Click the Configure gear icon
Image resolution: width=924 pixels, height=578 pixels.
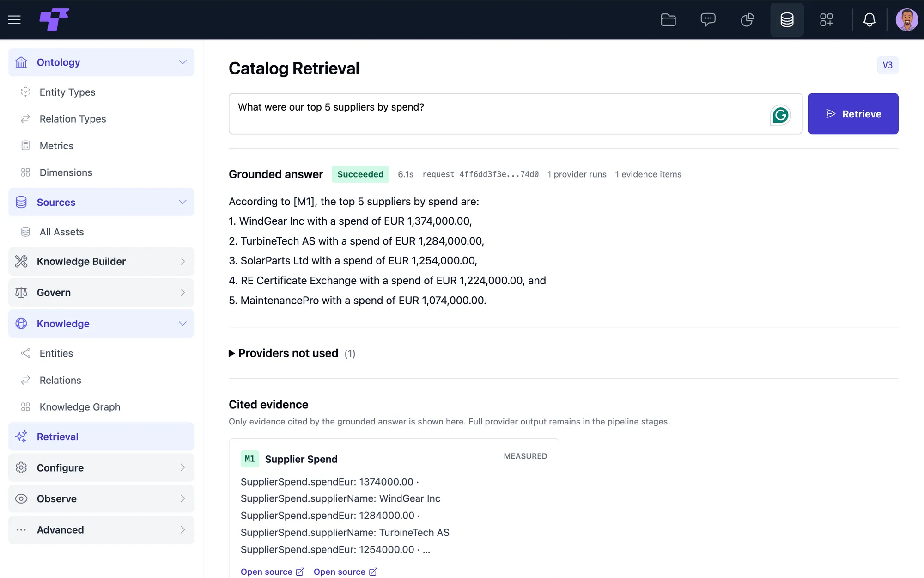21,467
